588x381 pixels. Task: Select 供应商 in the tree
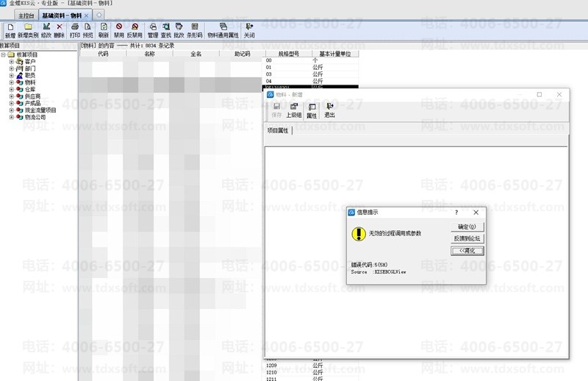tap(32, 96)
